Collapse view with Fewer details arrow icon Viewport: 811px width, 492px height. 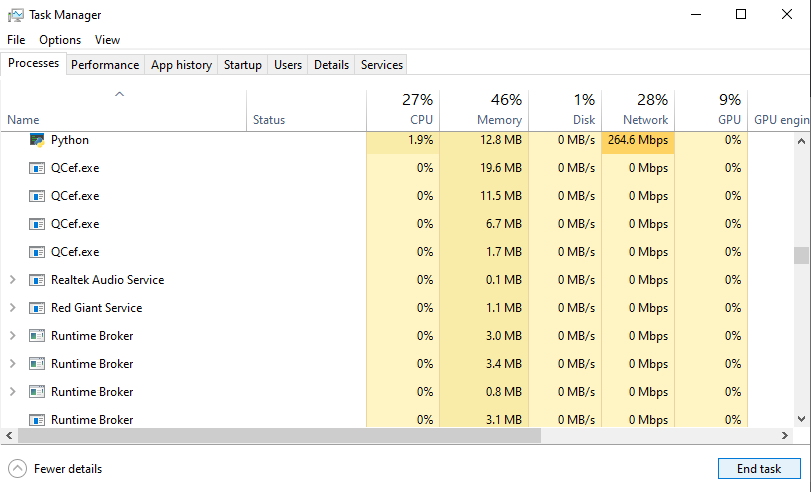pyautogui.click(x=17, y=468)
